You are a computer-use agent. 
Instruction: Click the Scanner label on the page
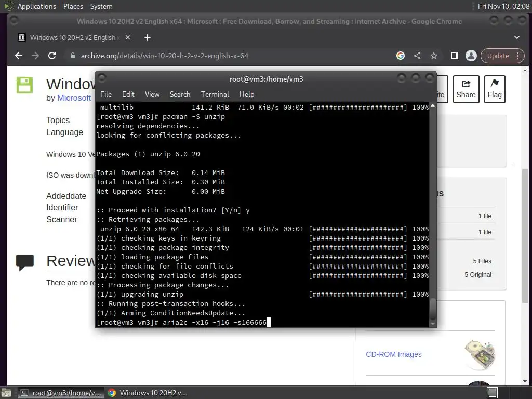click(x=61, y=220)
